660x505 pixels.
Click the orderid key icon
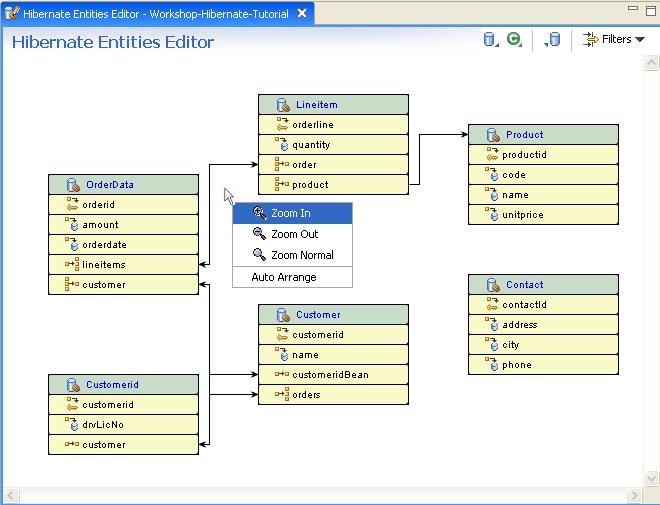(72, 204)
